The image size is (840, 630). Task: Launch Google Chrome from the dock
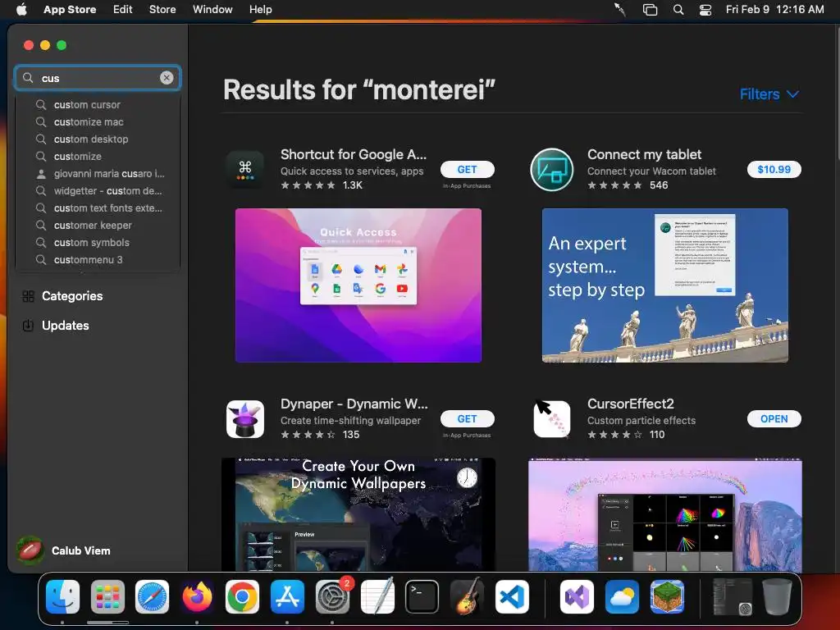242,596
